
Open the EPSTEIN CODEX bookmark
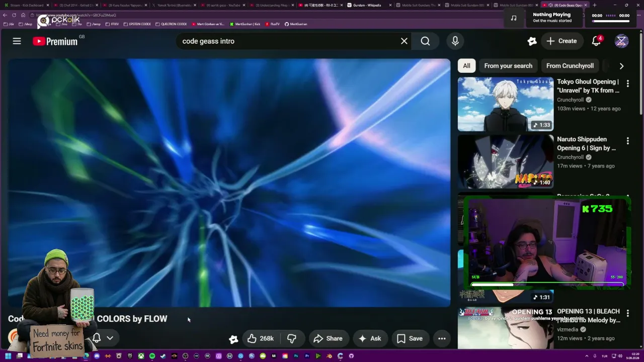coord(137,24)
